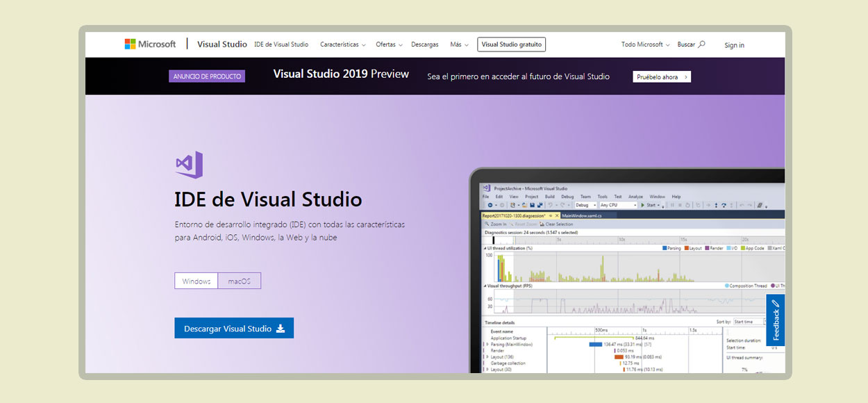868x403 pixels.
Task: Close the Report20171020-1300.diagsession tab with its X
Action: pyautogui.click(x=557, y=215)
